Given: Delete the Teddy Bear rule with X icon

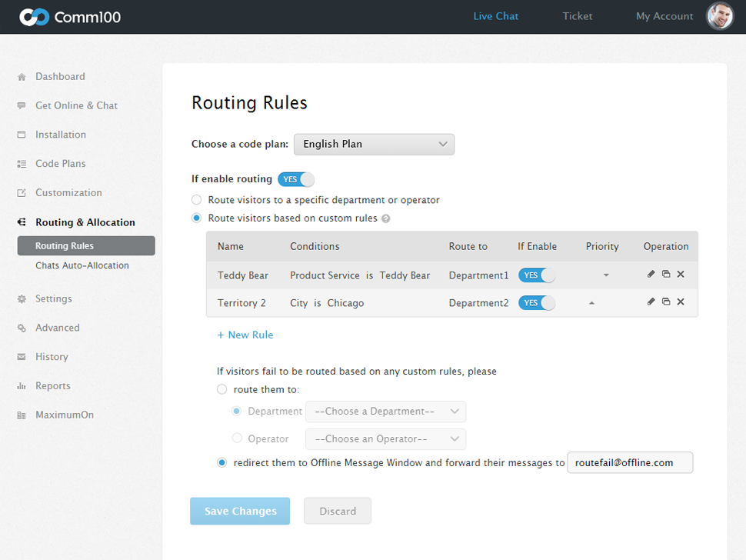Looking at the screenshot, I should point(681,274).
